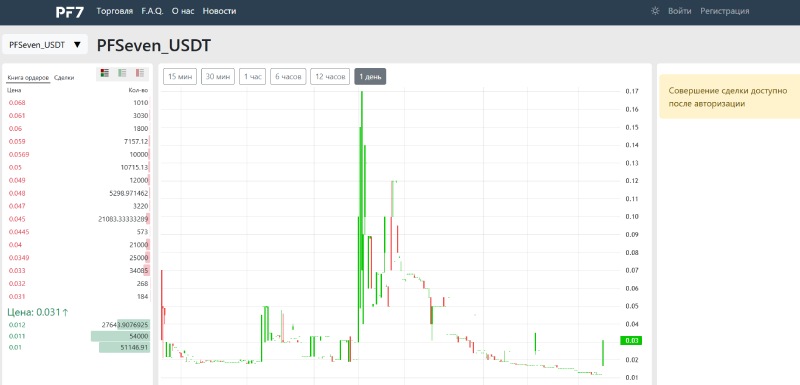Screen dimensions: 800x385
Task: Click the ask price 0.0569
Action: click(19, 155)
